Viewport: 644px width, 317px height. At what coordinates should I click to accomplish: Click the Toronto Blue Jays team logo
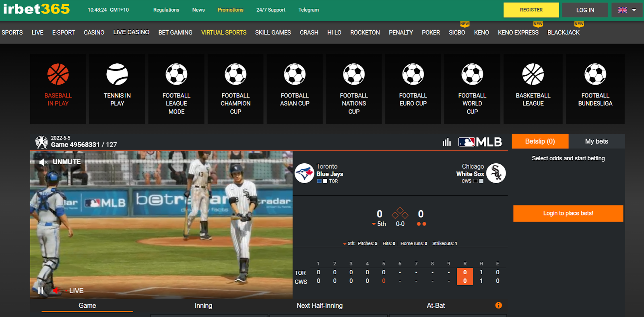pos(305,173)
